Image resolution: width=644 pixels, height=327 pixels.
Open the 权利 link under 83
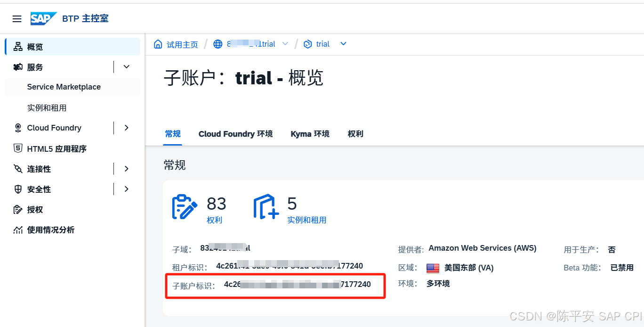pos(214,220)
